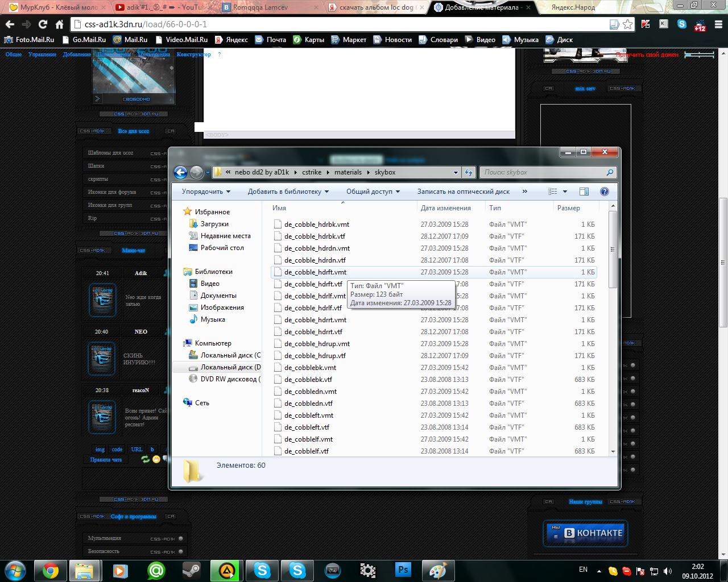Open the view options dropdown arrow
This screenshot has width=728, height=582.
[x=565, y=192]
